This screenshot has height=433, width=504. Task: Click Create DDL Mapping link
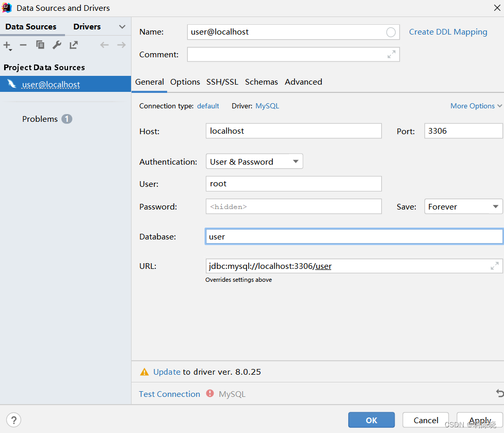[448, 32]
